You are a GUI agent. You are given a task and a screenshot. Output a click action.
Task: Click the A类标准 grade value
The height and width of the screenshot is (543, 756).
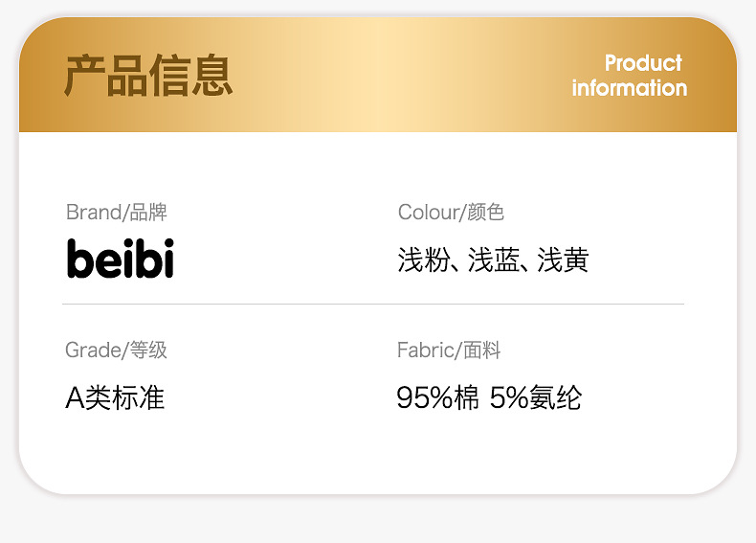115,398
